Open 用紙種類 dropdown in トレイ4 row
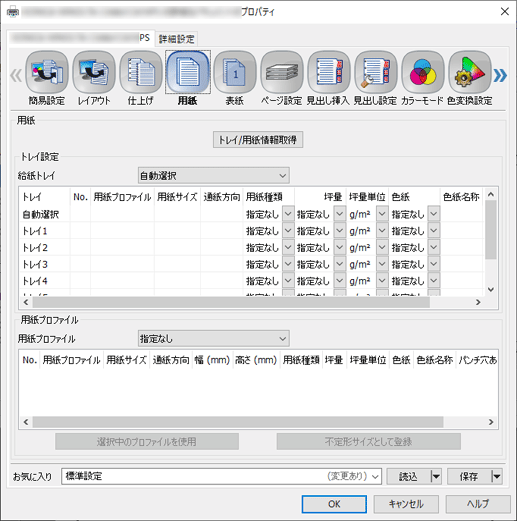This screenshot has height=521, width=517. pos(288,281)
